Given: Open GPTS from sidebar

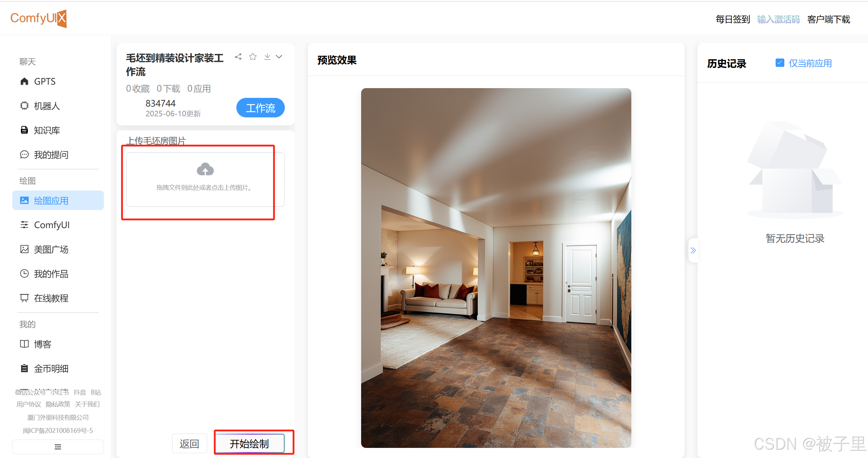Looking at the screenshot, I should click(x=45, y=81).
